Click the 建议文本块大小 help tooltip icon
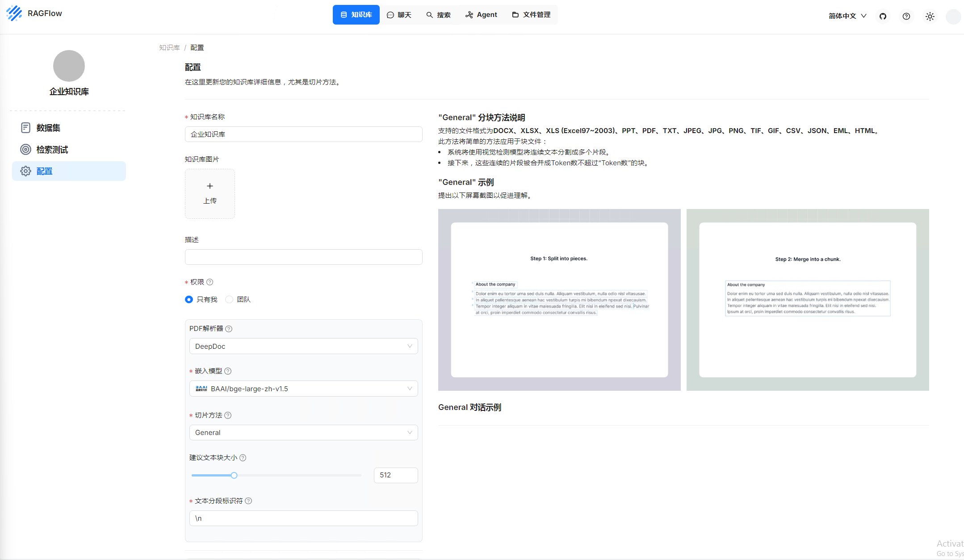The image size is (964, 560). coord(243,458)
